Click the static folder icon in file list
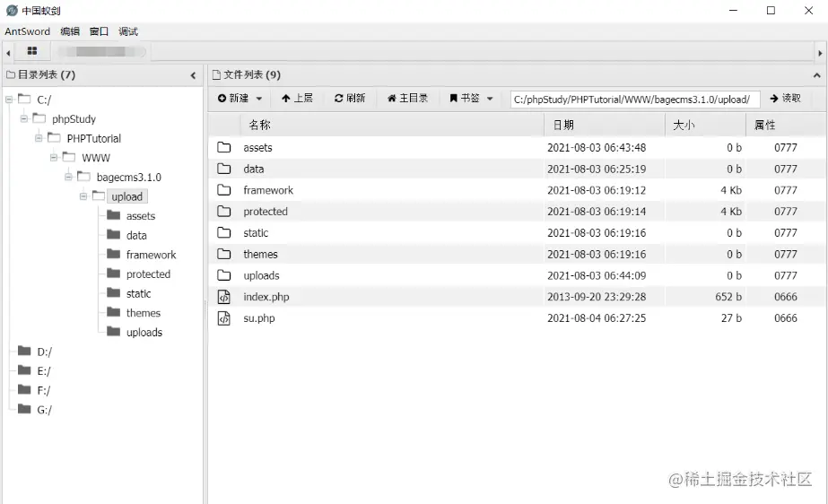Screen dimensions: 828x504 224,233
